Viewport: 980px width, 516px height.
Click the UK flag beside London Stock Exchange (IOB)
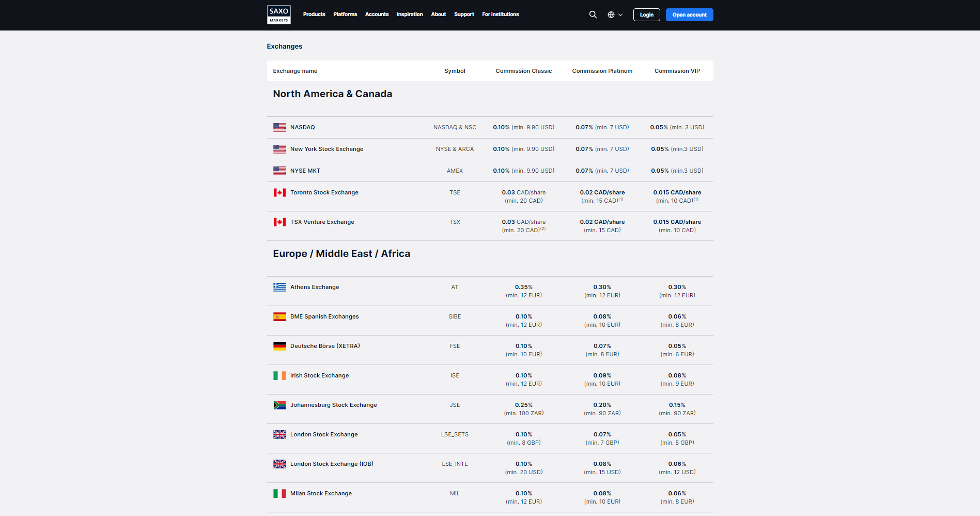tap(279, 464)
